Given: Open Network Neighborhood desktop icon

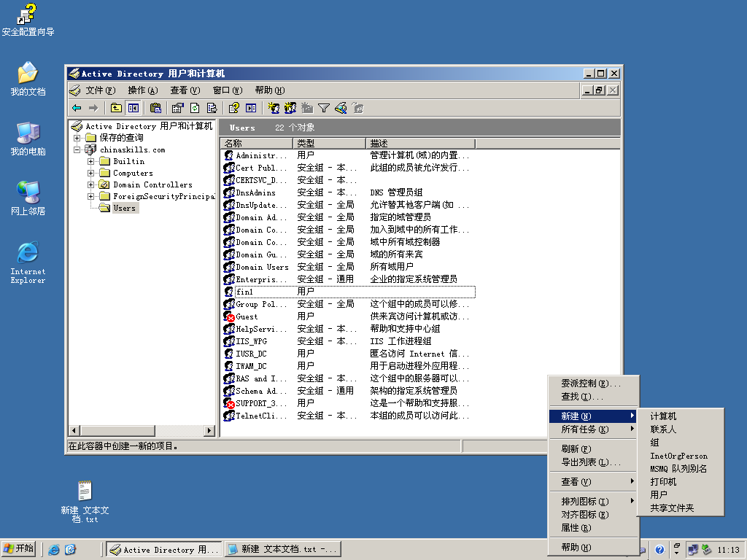Looking at the screenshot, I should click(28, 198).
